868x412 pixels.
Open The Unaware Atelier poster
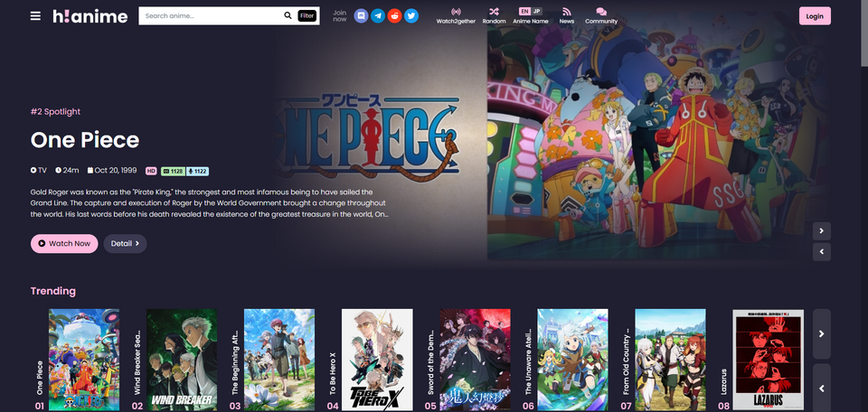point(572,360)
